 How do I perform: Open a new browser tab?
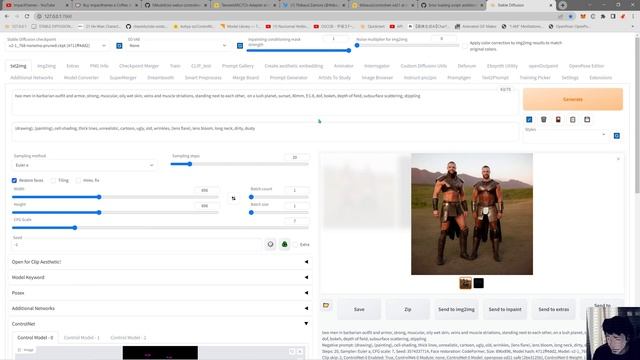(x=562, y=5)
